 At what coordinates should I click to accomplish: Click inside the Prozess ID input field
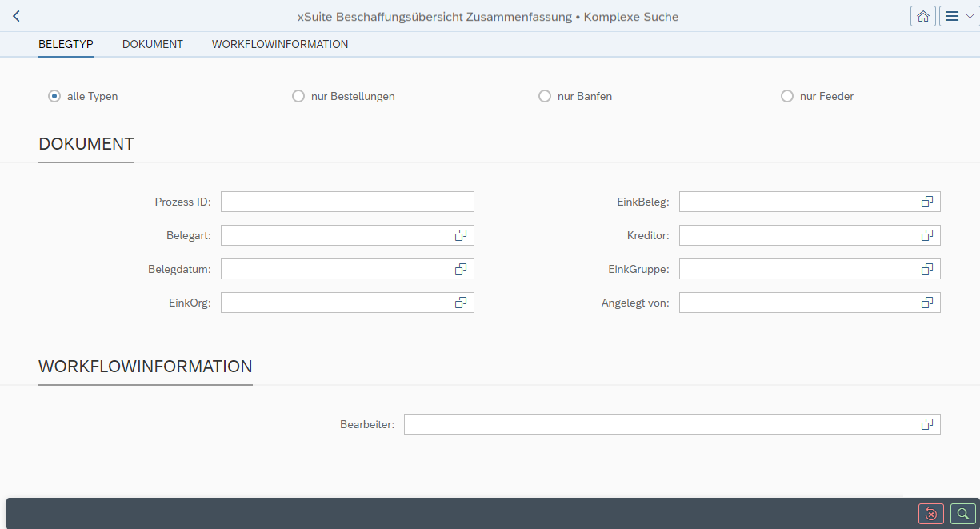click(x=346, y=201)
